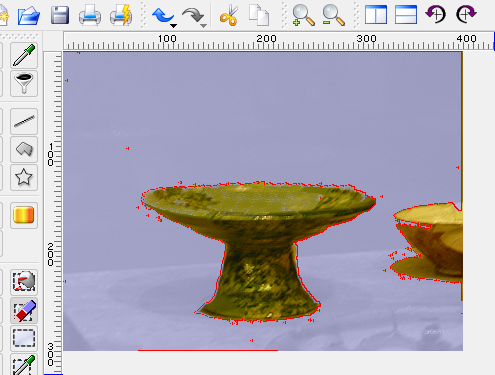
Task: Click the Print icon
Action: (90, 15)
